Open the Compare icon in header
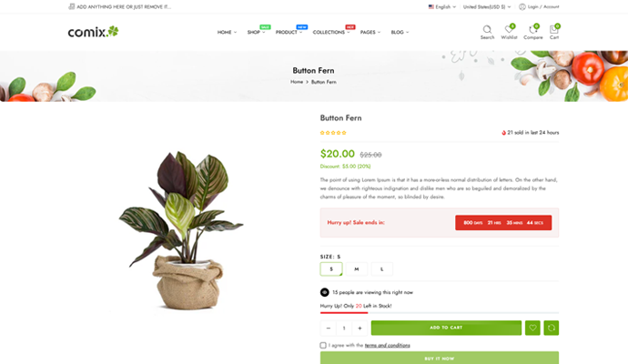This screenshot has height=364, width=628. coord(532,30)
